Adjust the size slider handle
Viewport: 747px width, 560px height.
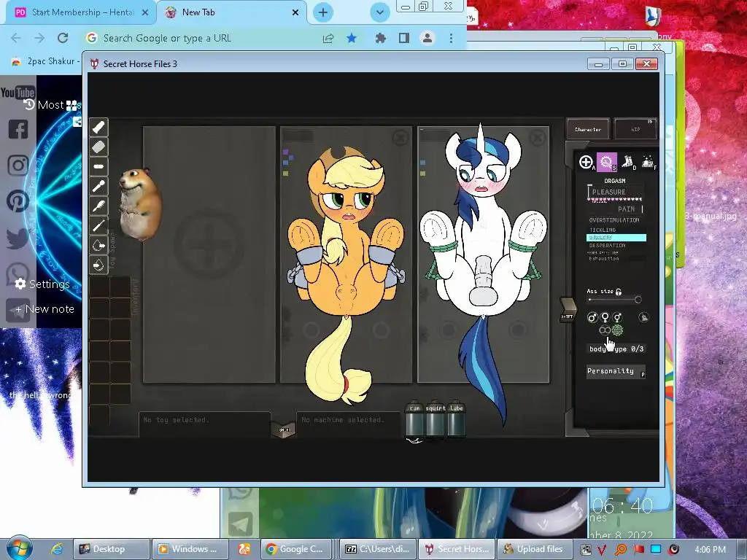coord(638,299)
